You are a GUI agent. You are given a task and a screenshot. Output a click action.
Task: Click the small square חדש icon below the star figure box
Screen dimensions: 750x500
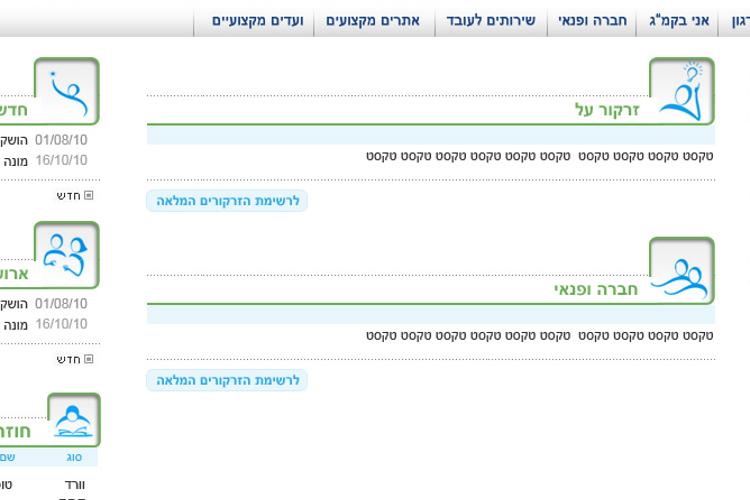pyautogui.click(x=88, y=195)
